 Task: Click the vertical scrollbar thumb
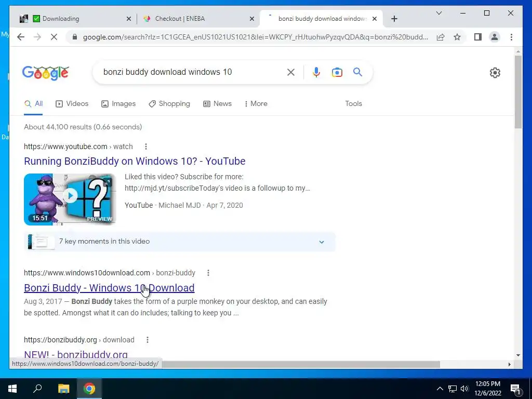point(518,91)
